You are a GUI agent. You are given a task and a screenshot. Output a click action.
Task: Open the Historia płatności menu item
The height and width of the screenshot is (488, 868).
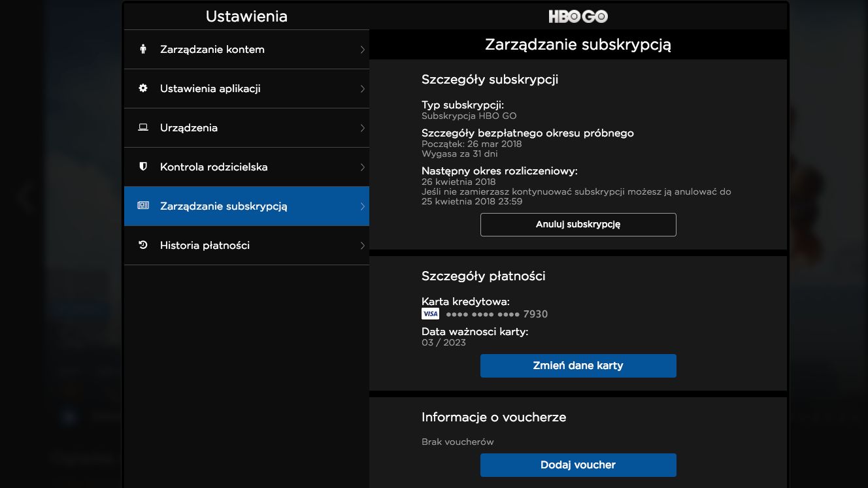click(x=246, y=245)
